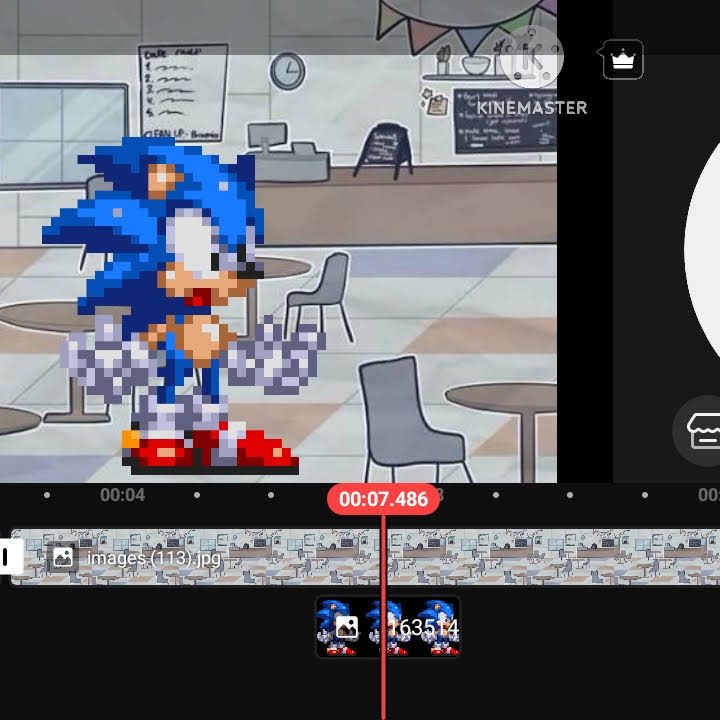720x720 pixels.
Task: Select the Sonic layer clip labeled 163514
Action: [388, 626]
